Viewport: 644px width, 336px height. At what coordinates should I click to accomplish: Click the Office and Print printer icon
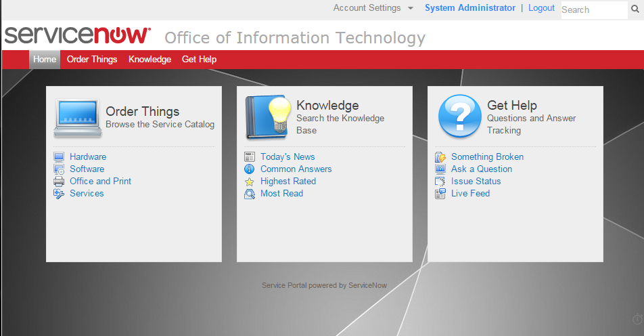click(x=59, y=182)
